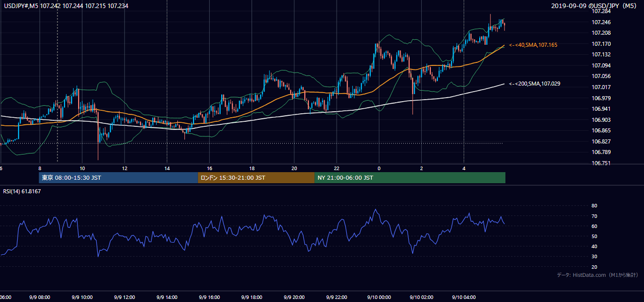Click price axis value 106.979
The width and height of the screenshot is (644, 302).
click(601, 98)
